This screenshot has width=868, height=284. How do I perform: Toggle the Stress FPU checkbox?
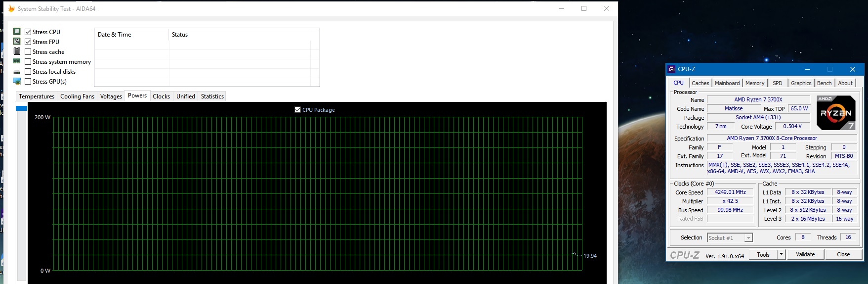click(x=28, y=42)
